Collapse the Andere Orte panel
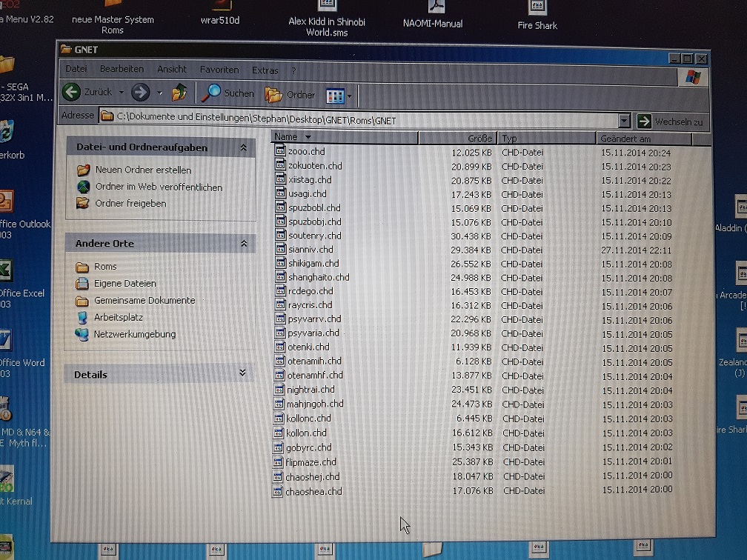The width and height of the screenshot is (747, 560). pyautogui.click(x=244, y=244)
